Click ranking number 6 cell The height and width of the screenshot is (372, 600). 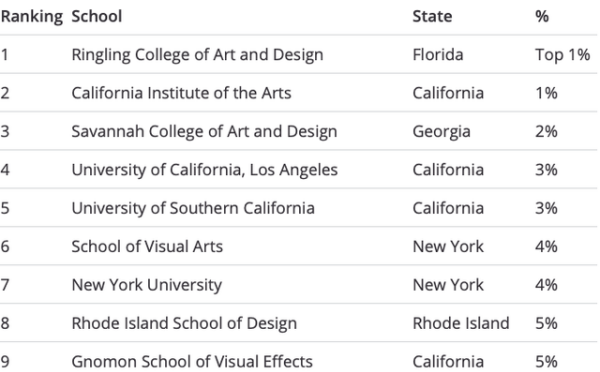(x=5, y=246)
